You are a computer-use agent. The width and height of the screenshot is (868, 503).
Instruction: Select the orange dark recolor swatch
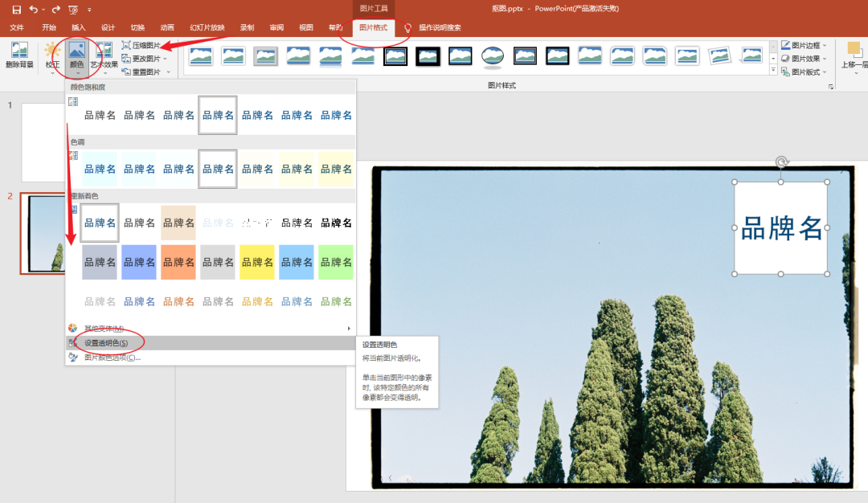(x=178, y=262)
